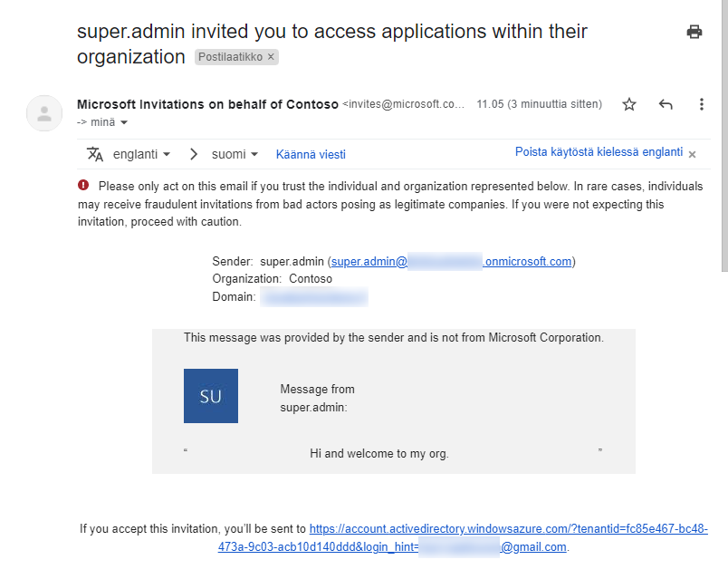This screenshot has width=728, height=579.
Task: Click the Postilaatikko inbox label
Action: [230, 57]
